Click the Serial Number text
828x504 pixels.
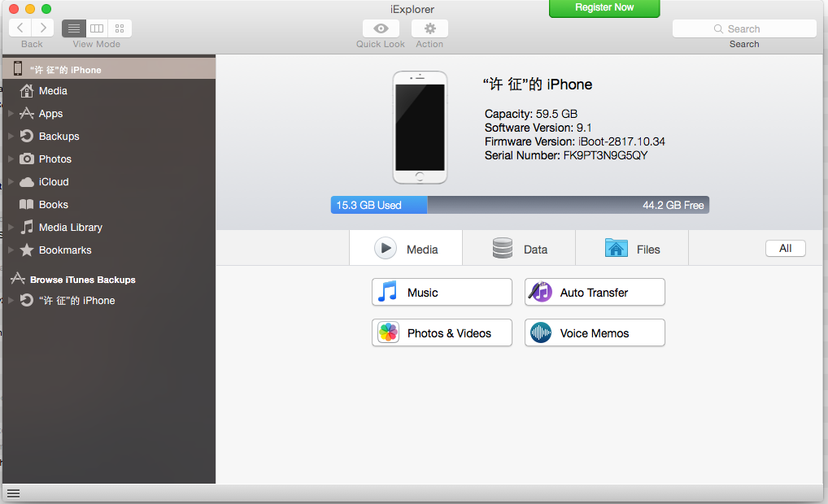click(x=566, y=155)
